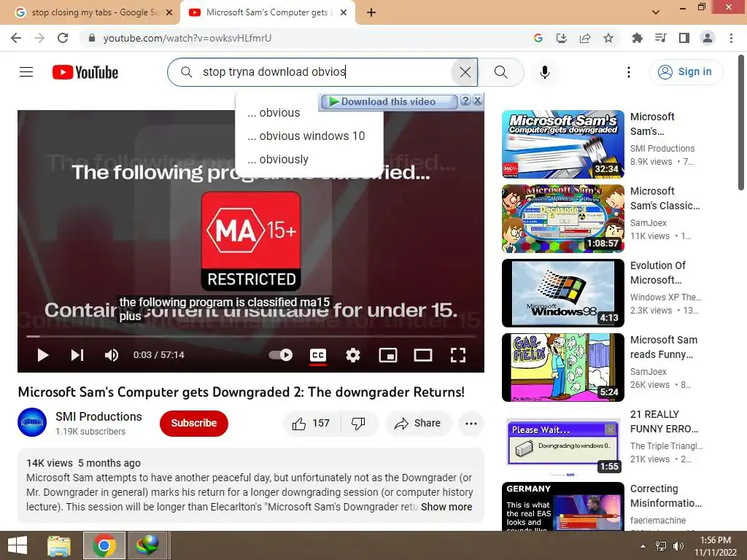Open Internet Download Manager taskbar icon
Image resolution: width=747 pixels, height=560 pixels.
click(x=147, y=545)
